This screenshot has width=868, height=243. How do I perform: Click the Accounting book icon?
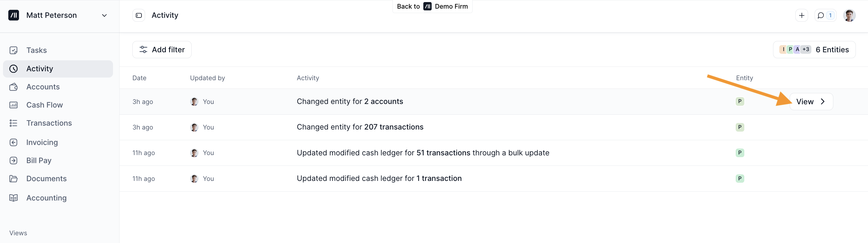tap(13, 198)
